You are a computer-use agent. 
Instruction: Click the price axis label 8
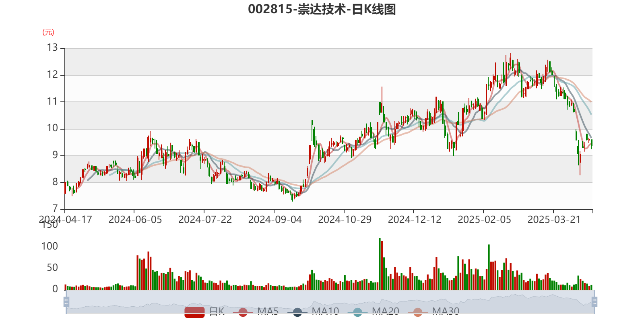point(55,182)
